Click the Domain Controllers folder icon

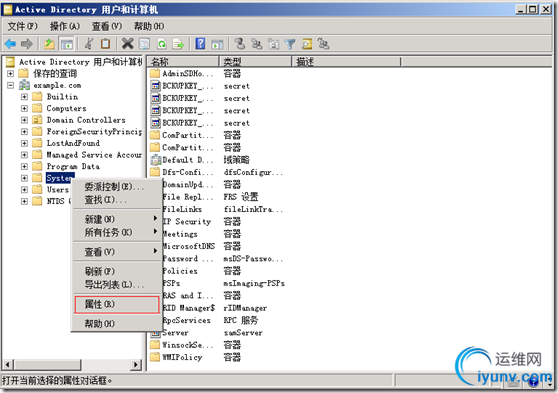(x=37, y=120)
